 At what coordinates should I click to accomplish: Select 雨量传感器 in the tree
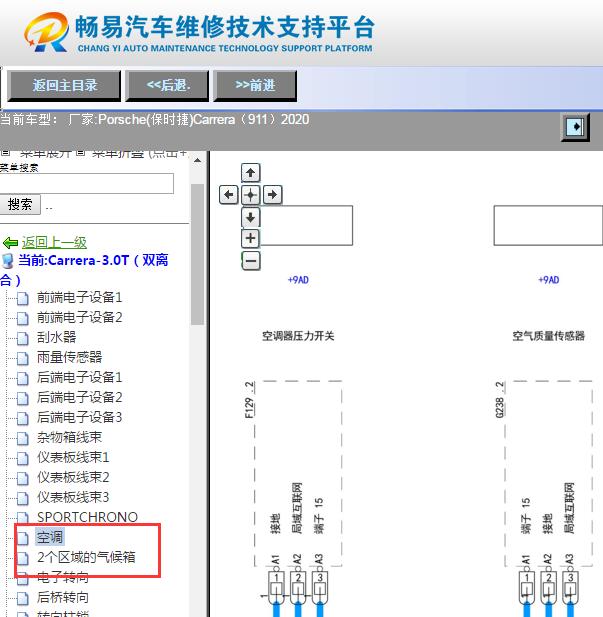pos(70,357)
